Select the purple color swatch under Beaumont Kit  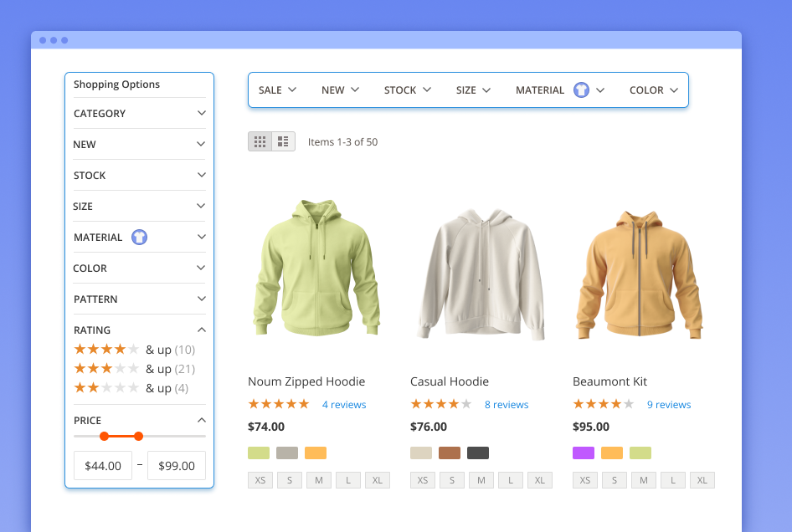click(x=584, y=452)
